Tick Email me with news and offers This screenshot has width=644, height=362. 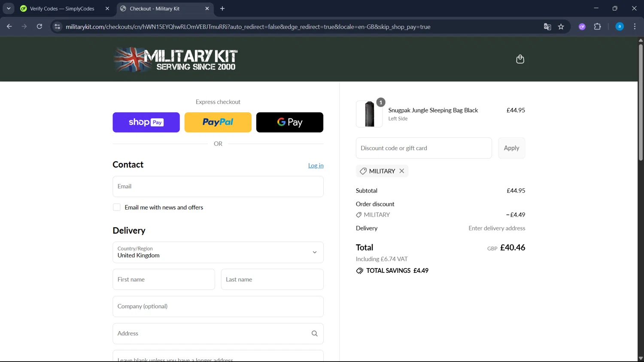click(x=117, y=207)
